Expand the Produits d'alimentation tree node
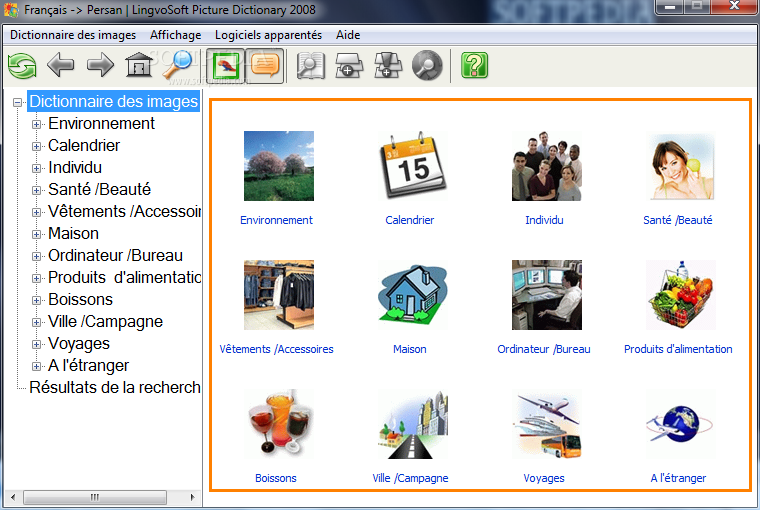The height and width of the screenshot is (510, 760). pyautogui.click(x=36, y=278)
